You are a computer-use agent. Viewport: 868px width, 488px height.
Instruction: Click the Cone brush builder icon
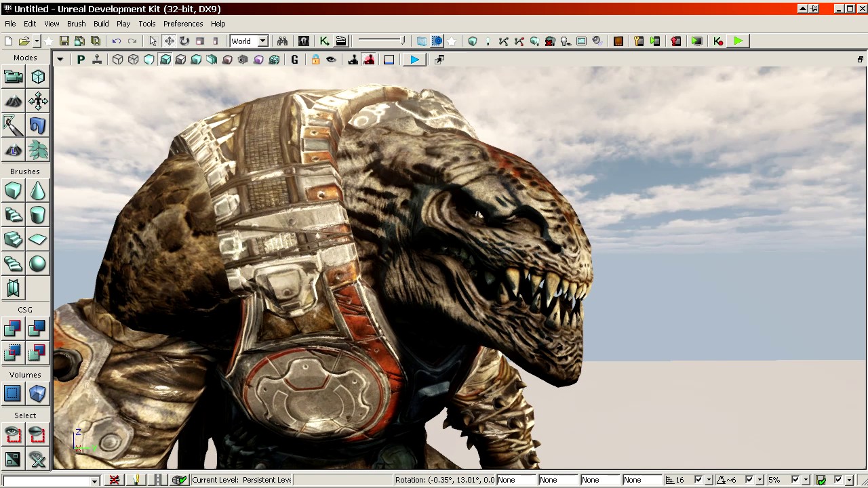pyautogui.click(x=37, y=191)
